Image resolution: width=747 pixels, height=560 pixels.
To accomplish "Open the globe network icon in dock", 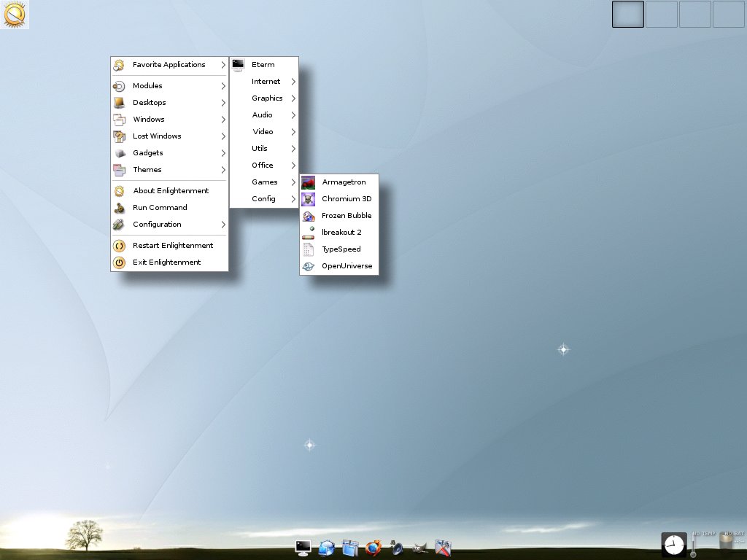I will coord(327,548).
